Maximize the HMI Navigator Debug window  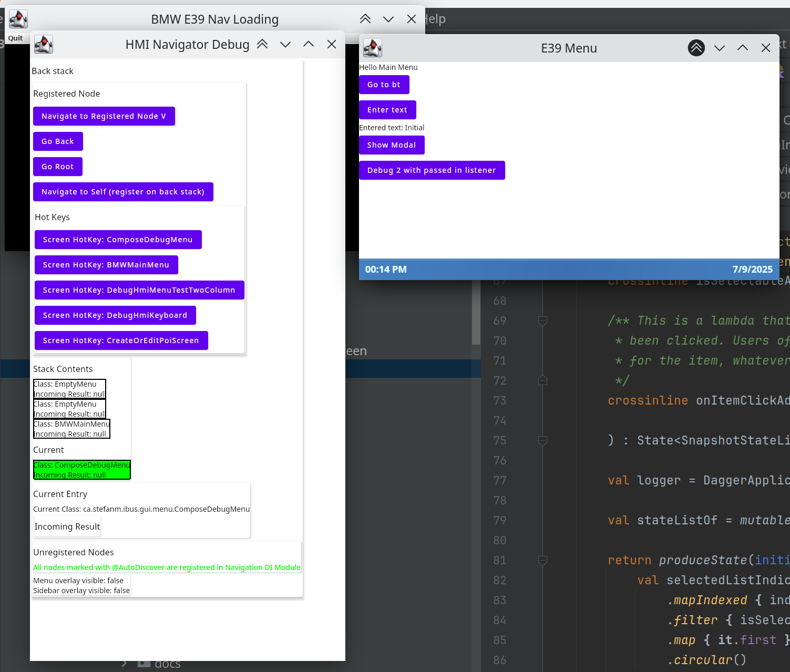pos(309,45)
